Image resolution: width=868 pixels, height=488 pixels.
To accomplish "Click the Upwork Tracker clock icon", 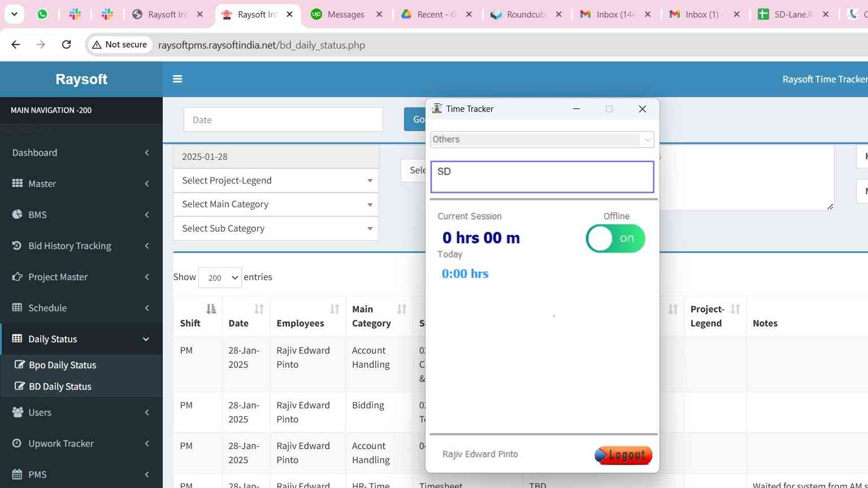I will pos(18,443).
